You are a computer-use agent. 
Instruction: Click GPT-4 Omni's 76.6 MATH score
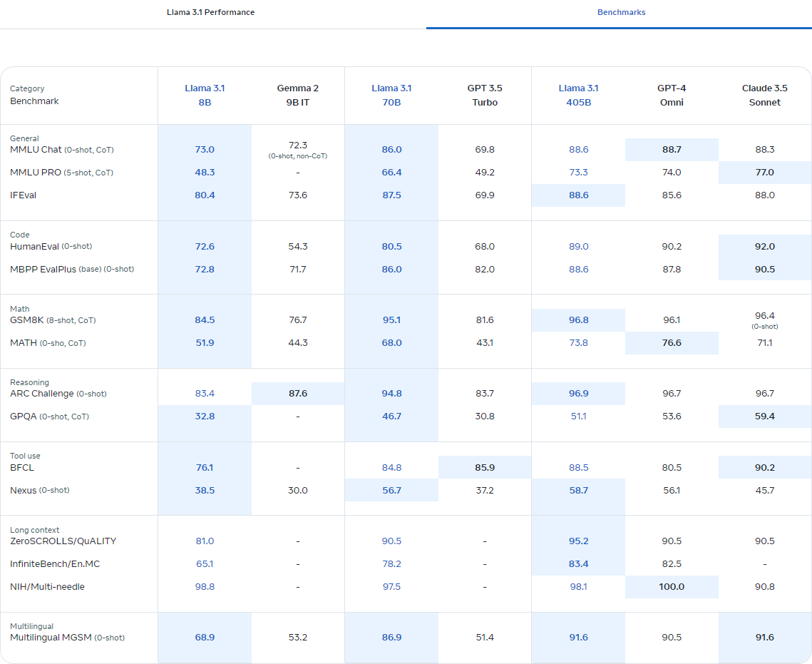click(672, 343)
